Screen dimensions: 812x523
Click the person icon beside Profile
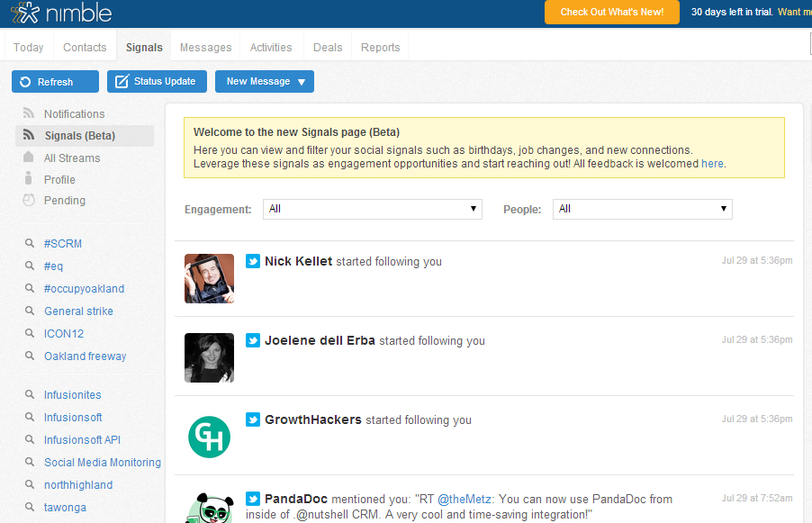[29, 178]
